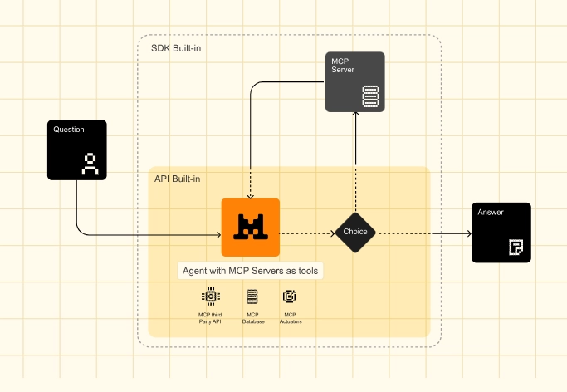Click the Question label text
This screenshot has width=567, height=392.
(x=69, y=130)
